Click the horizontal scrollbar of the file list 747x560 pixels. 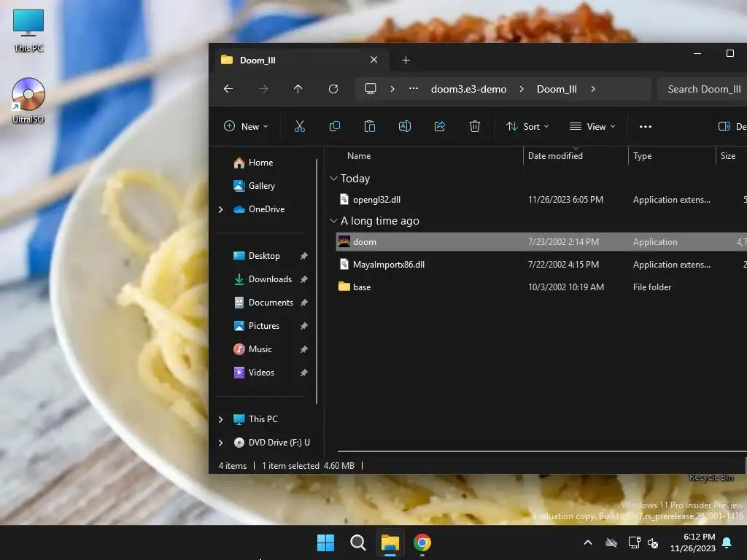tap(541, 451)
